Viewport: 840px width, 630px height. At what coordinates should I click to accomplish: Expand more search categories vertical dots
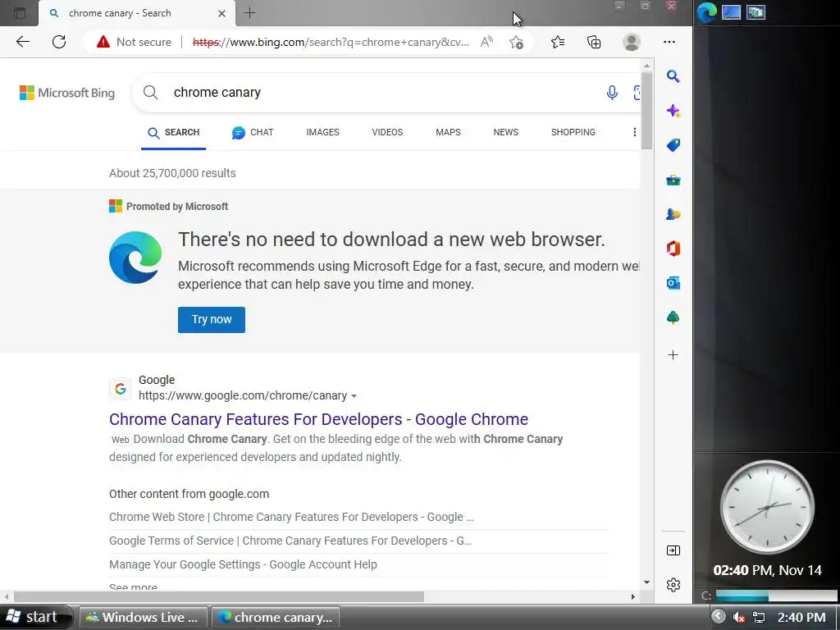click(635, 132)
